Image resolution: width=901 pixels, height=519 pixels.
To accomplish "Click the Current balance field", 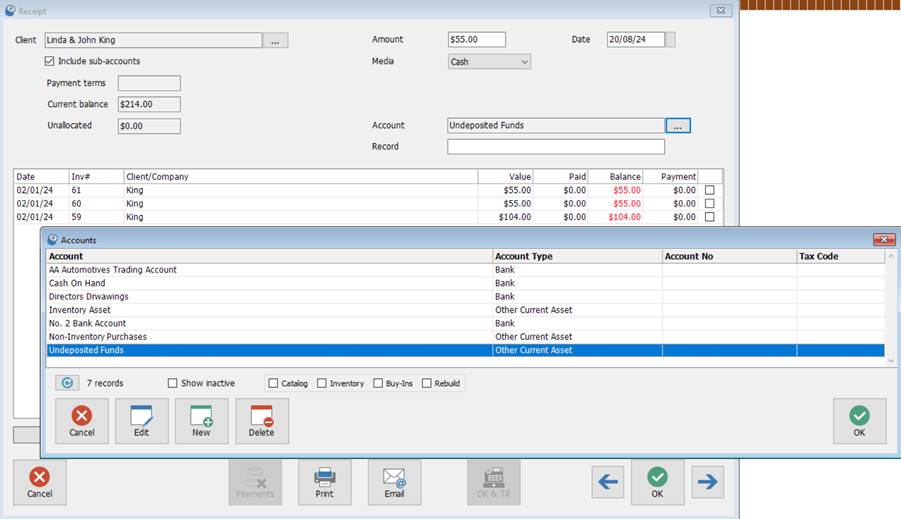I will [x=149, y=104].
